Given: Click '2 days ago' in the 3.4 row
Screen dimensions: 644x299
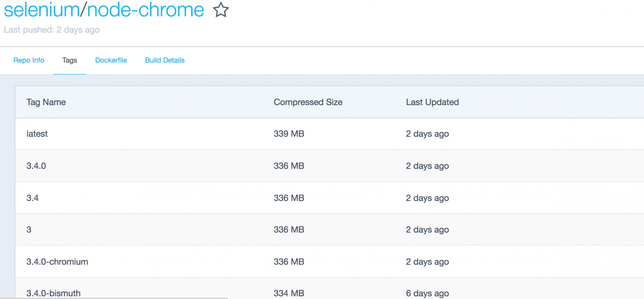Looking at the screenshot, I should coord(427,198).
